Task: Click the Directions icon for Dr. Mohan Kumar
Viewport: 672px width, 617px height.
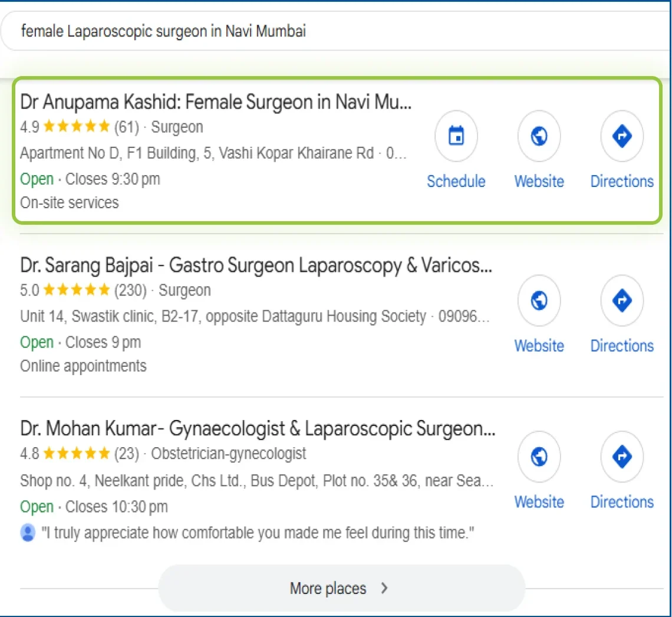Action: [622, 457]
